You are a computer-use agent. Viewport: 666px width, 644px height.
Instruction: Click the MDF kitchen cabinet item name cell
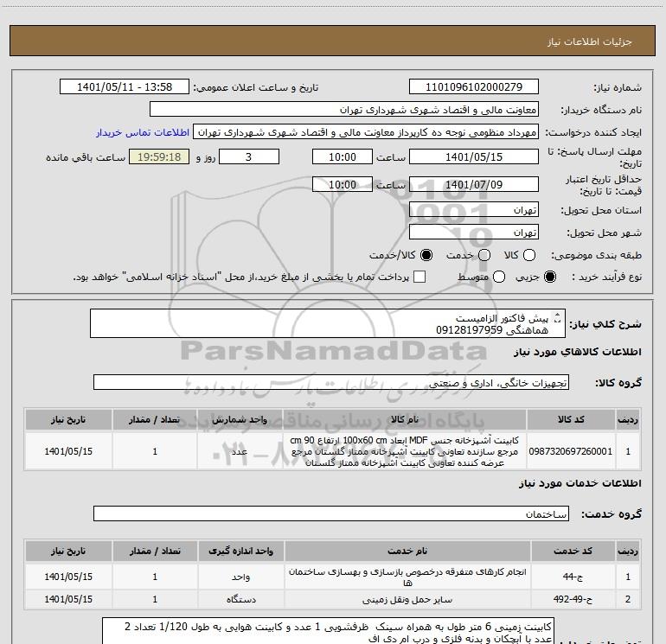coord(405,451)
